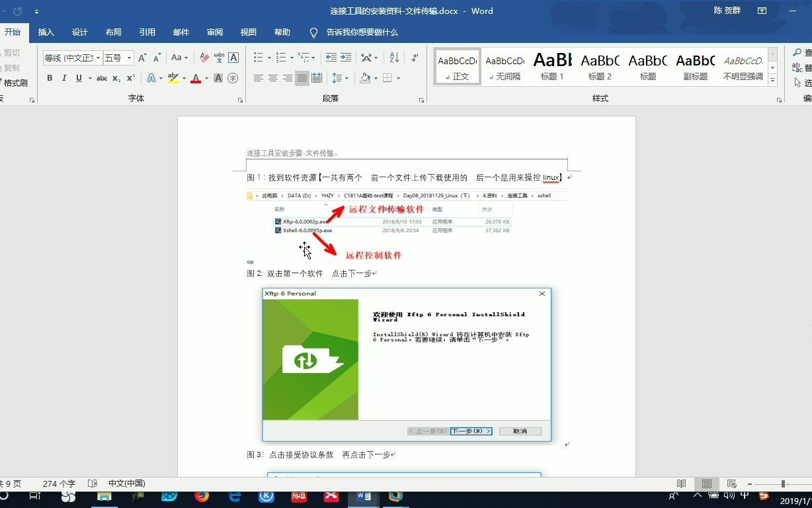Toggle center paragraph alignment

click(271, 78)
